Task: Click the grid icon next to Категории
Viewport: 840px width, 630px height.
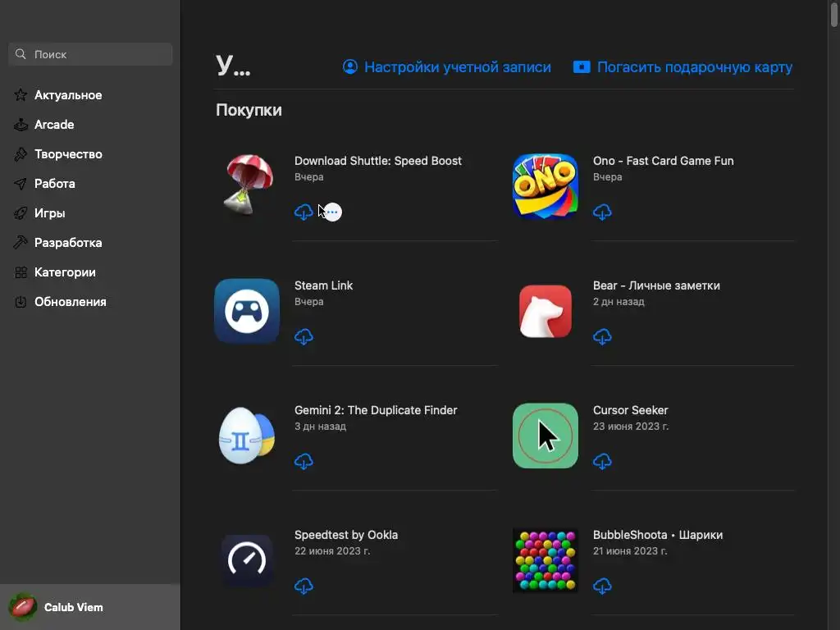Action: pos(21,272)
